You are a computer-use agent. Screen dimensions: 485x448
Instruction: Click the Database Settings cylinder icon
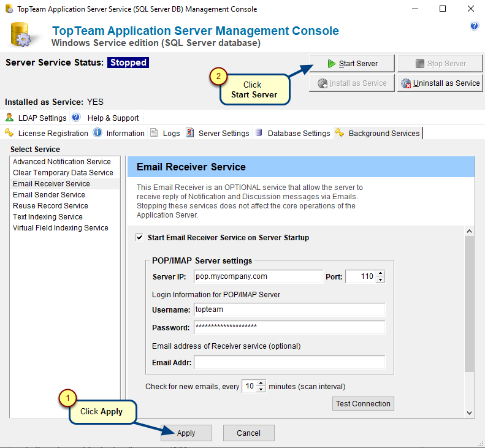259,132
